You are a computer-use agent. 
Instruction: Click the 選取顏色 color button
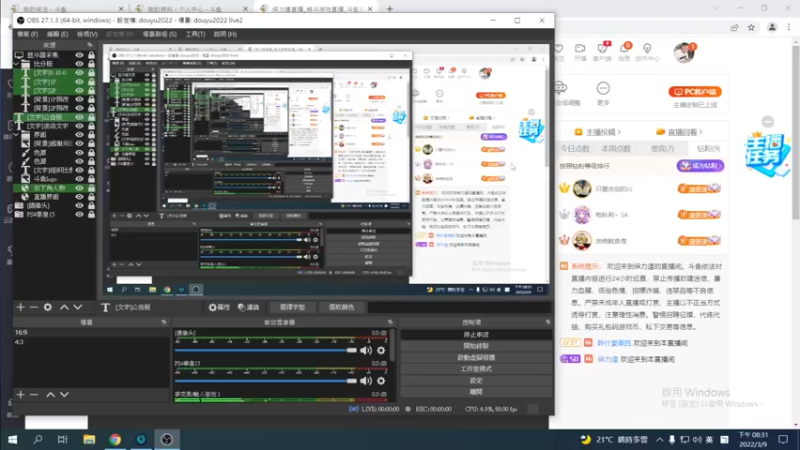point(341,307)
